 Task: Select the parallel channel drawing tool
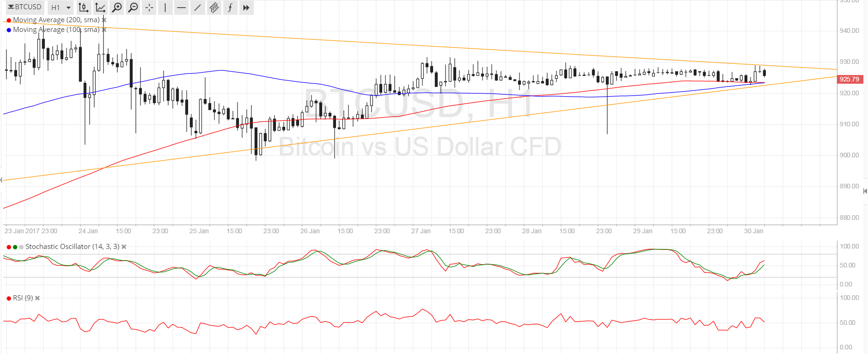(214, 7)
